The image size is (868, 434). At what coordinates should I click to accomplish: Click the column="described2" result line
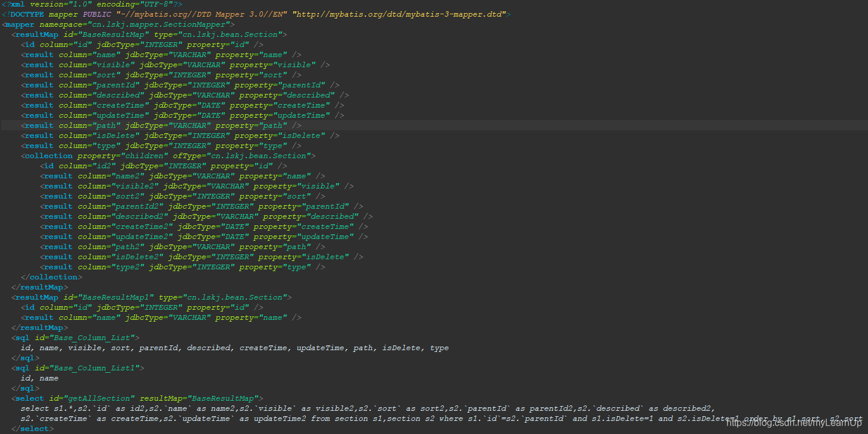pos(206,216)
